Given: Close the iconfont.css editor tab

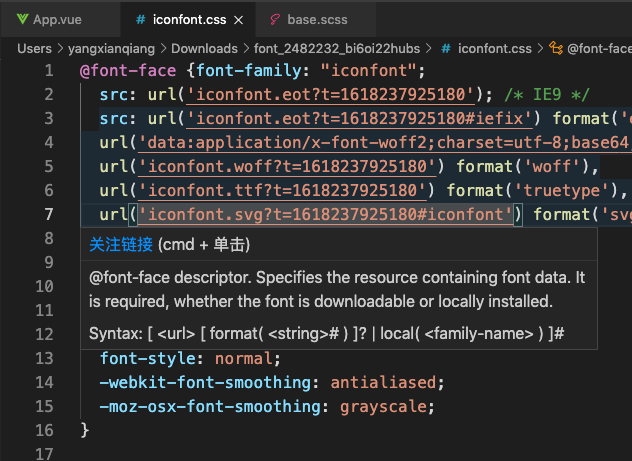Looking at the screenshot, I should coord(235,19).
